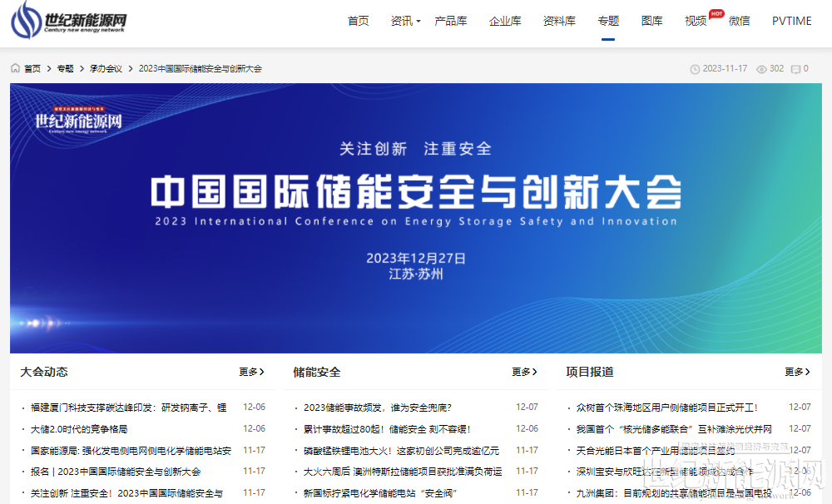Switch to the 企业库 menu item
This screenshot has height=504, width=832.
(505, 21)
